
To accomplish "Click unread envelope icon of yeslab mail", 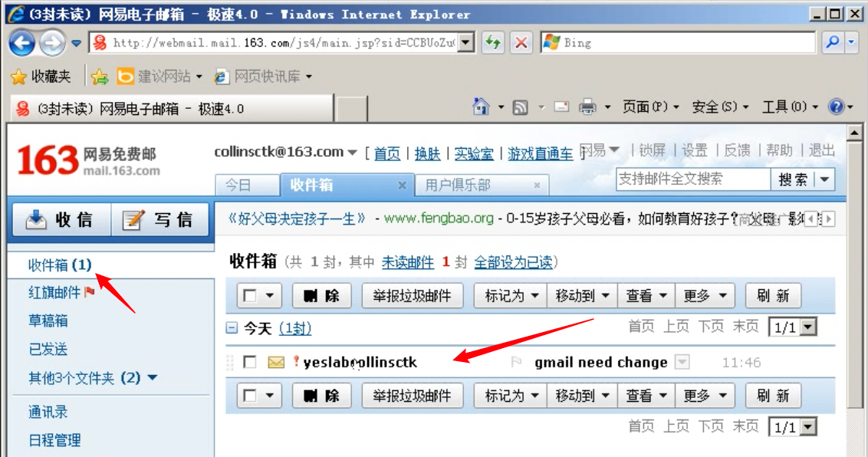I will click(x=276, y=363).
